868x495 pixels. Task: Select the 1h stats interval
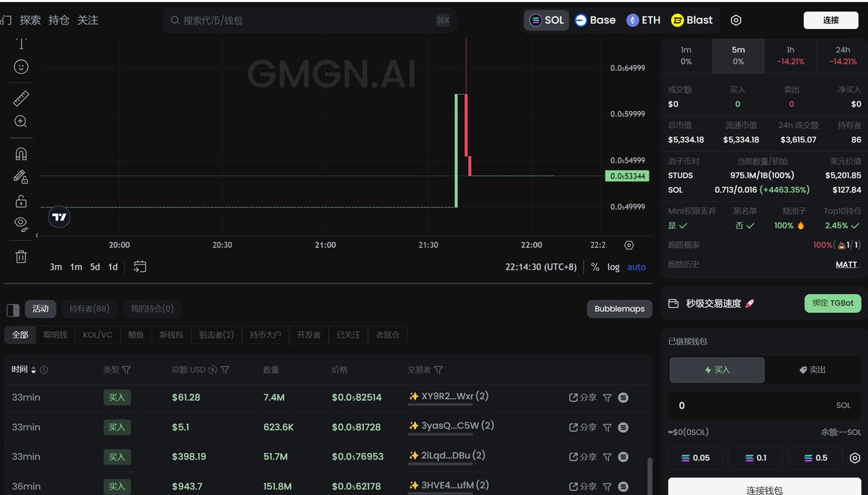pyautogui.click(x=790, y=56)
